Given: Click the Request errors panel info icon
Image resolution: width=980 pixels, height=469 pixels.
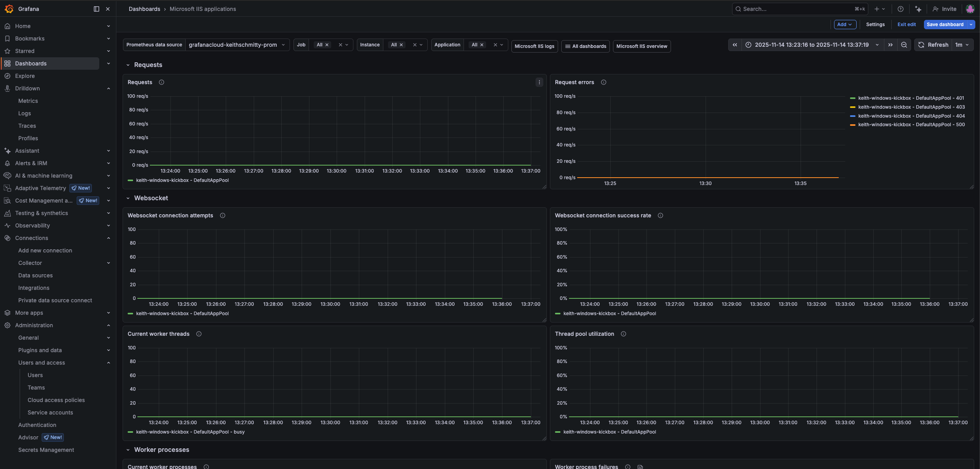Looking at the screenshot, I should (x=603, y=82).
